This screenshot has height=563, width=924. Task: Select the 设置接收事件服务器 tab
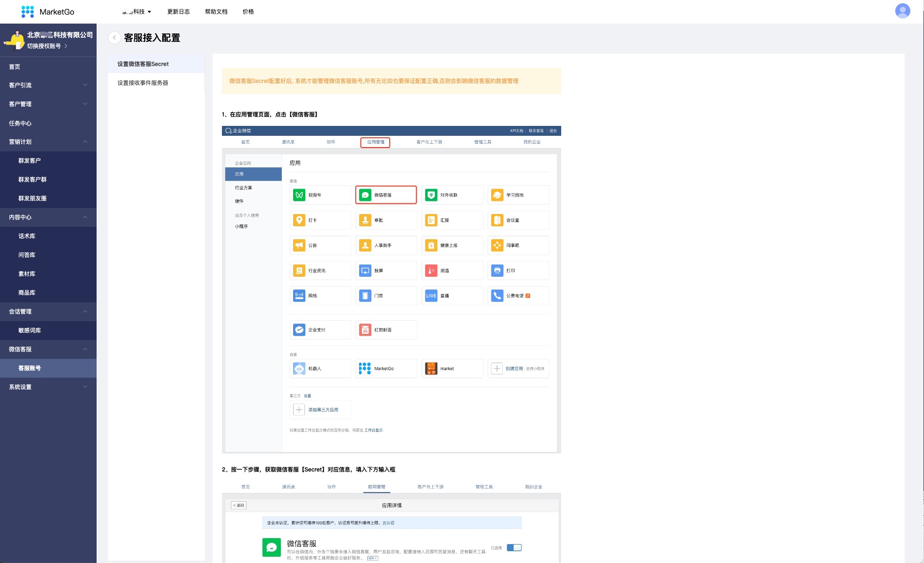[143, 83]
